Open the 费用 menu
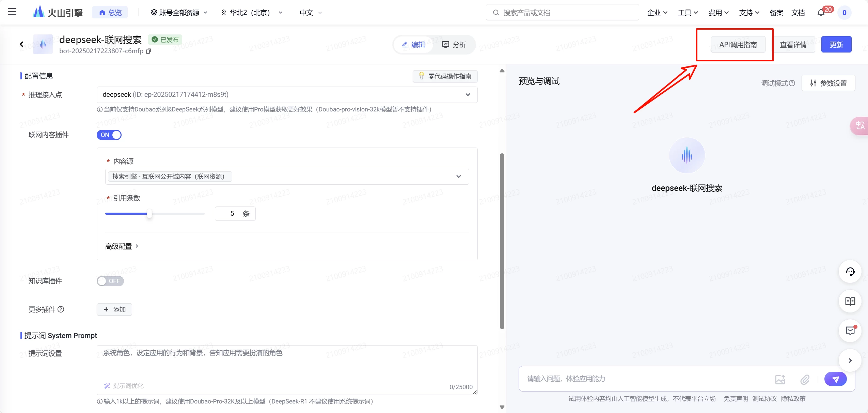Image resolution: width=868 pixels, height=413 pixels. click(718, 13)
